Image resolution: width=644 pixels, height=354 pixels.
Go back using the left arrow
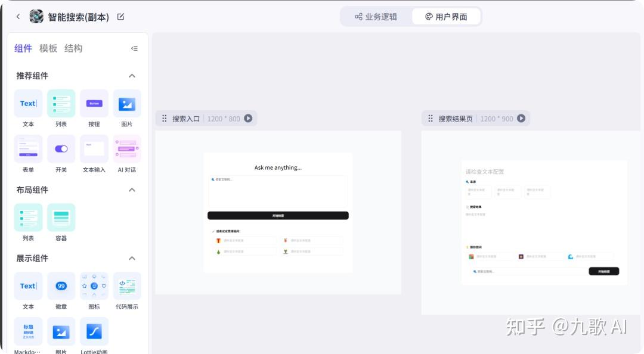point(18,17)
